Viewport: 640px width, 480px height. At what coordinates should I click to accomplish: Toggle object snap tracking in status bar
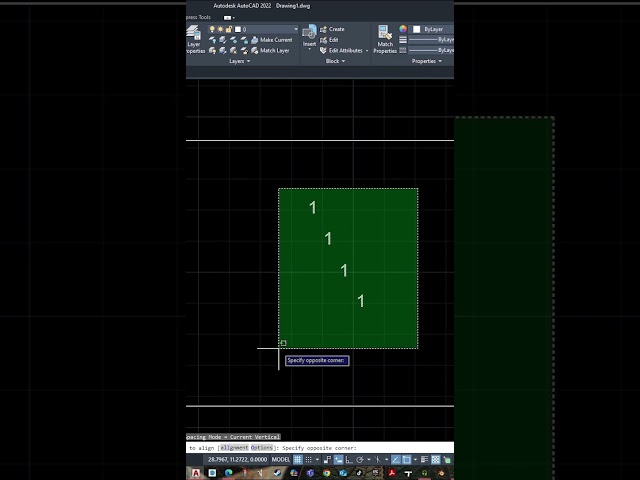(x=396, y=460)
